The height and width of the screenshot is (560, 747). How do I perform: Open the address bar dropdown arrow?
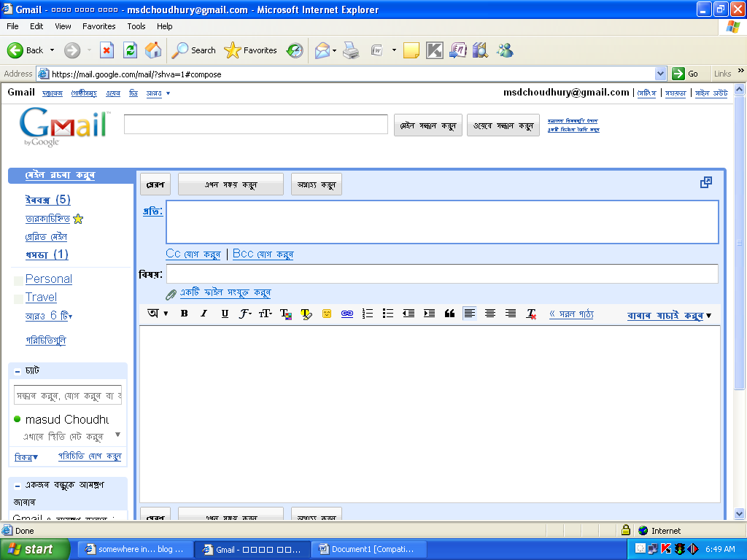pyautogui.click(x=660, y=74)
